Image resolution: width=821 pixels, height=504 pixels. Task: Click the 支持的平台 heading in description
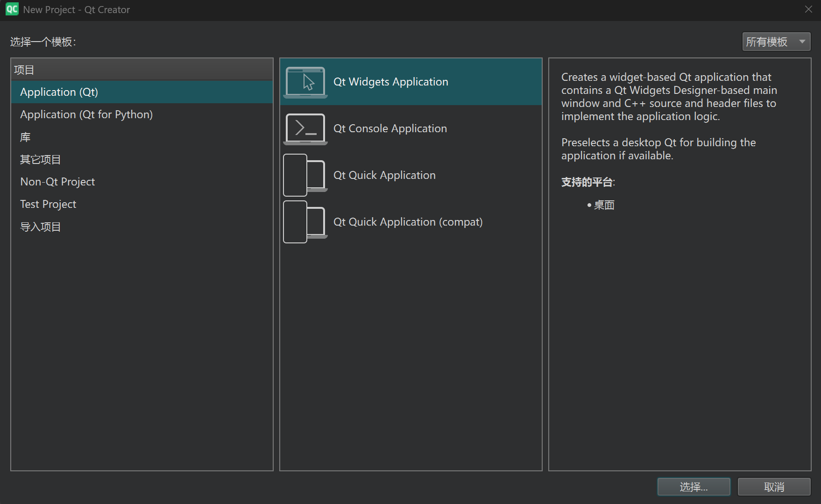click(x=588, y=182)
